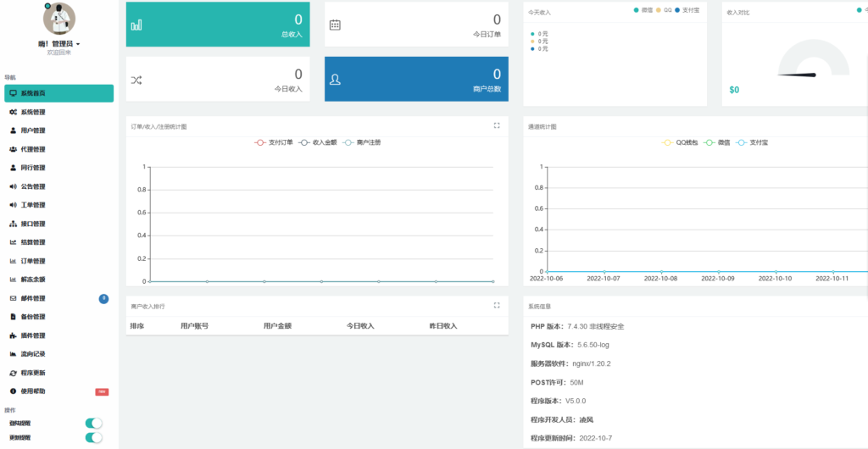Click the 用户账号 column header
868x449 pixels.
point(194,325)
